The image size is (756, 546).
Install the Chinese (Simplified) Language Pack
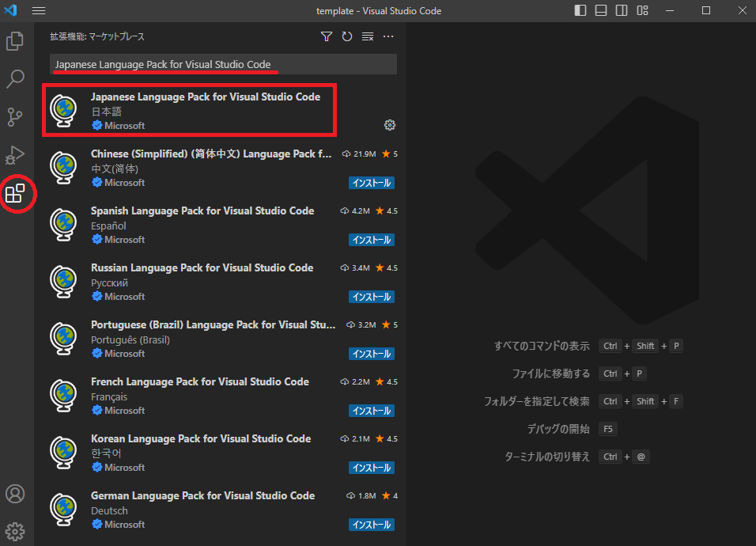click(x=371, y=183)
